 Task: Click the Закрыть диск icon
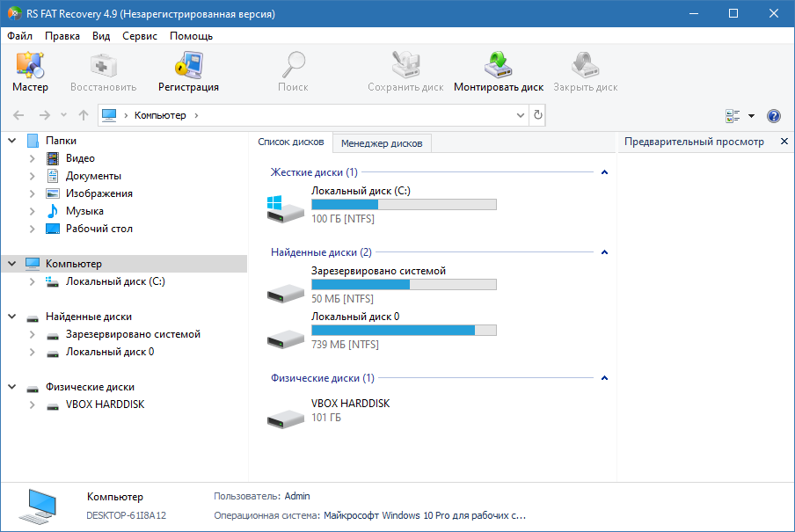pyautogui.click(x=585, y=65)
